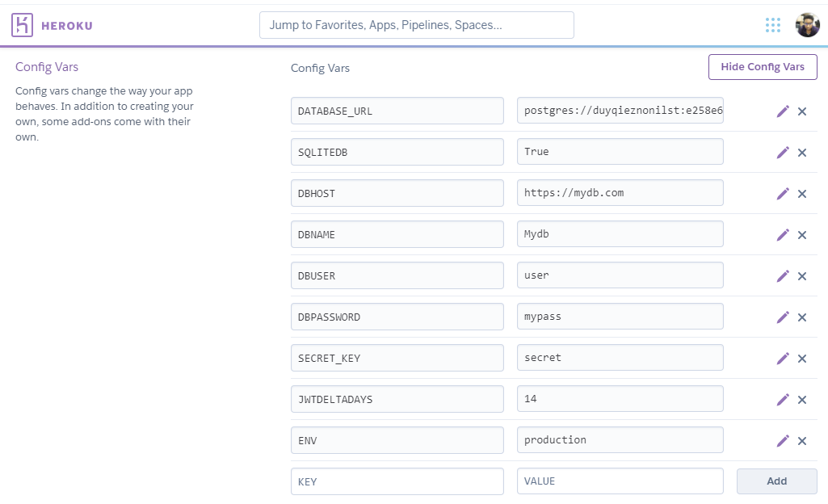Click the new VALUE input field
This screenshot has width=828, height=504.
pos(620,481)
